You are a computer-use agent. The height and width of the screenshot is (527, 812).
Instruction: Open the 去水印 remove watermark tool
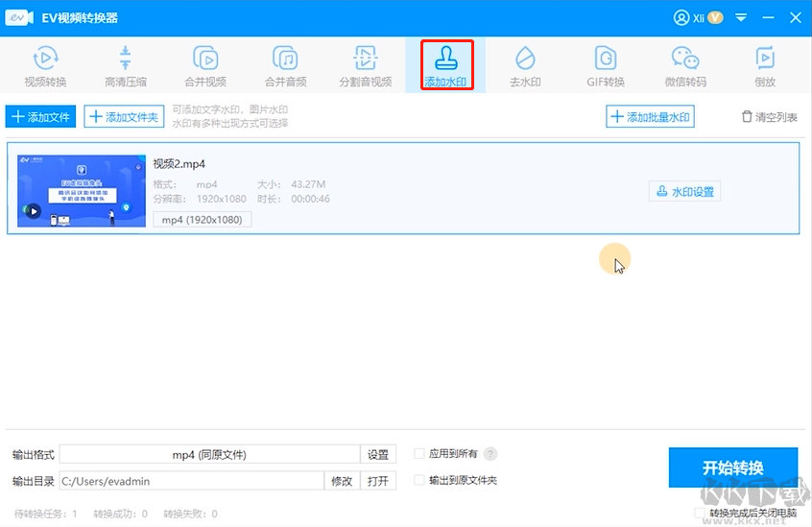(x=525, y=65)
